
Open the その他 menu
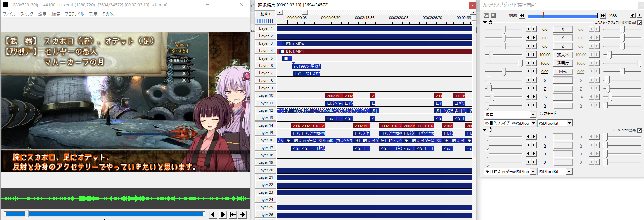pyautogui.click(x=108, y=14)
